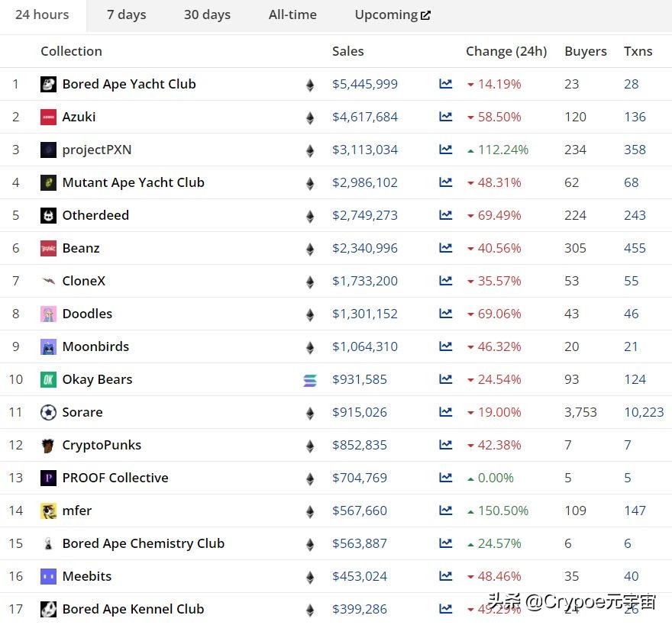The width and height of the screenshot is (672, 625).
Task: Open the Moonbirds collection link
Action: click(x=95, y=346)
